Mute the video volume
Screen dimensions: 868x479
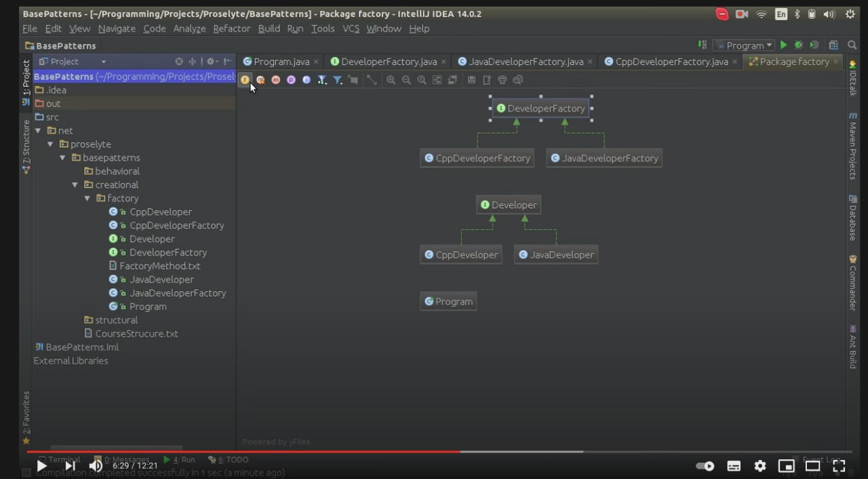point(96,466)
